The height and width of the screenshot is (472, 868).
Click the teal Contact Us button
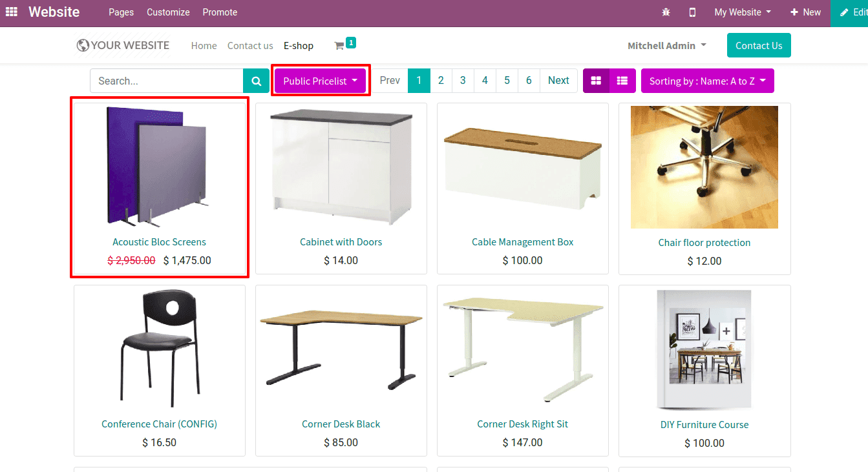coord(759,45)
